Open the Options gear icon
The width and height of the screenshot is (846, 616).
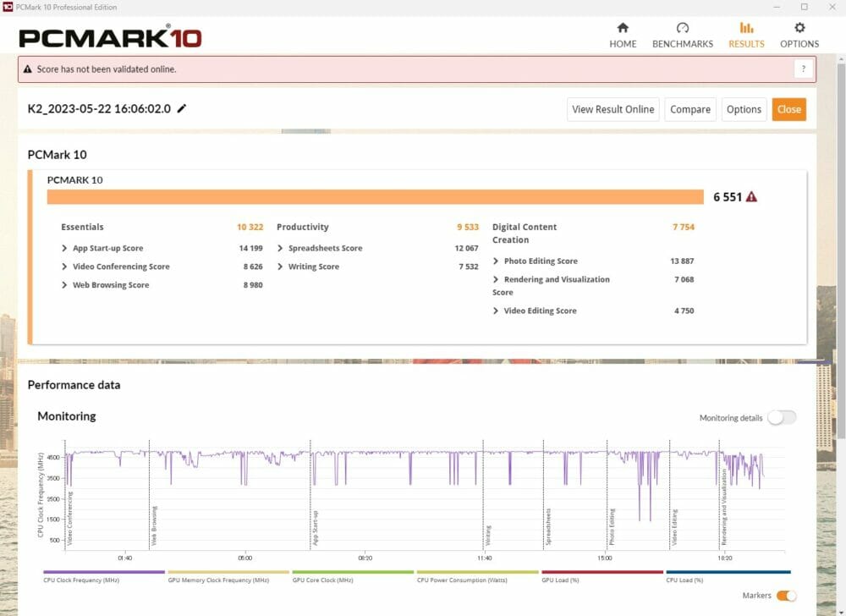799,28
